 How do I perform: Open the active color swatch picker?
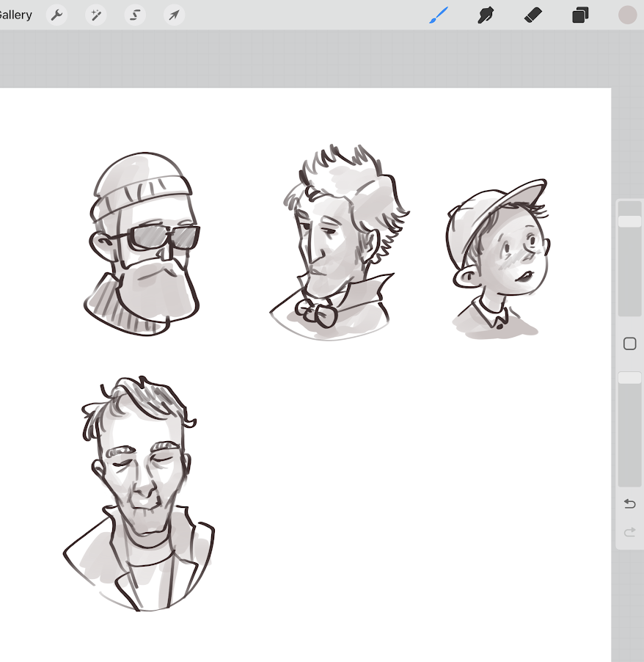[x=627, y=15]
